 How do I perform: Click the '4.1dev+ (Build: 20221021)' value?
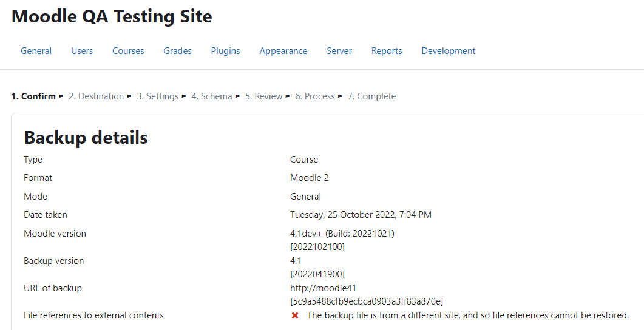coord(342,234)
